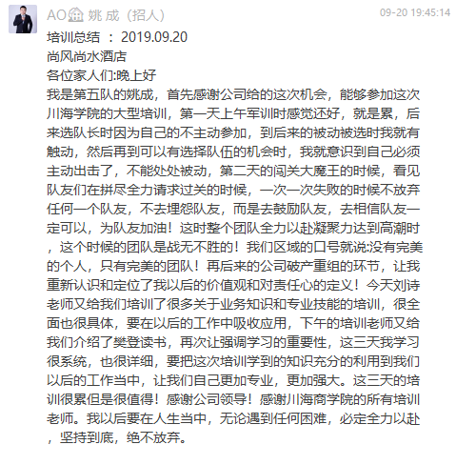Click the text 川海学院的大型培训

[x=107, y=113]
